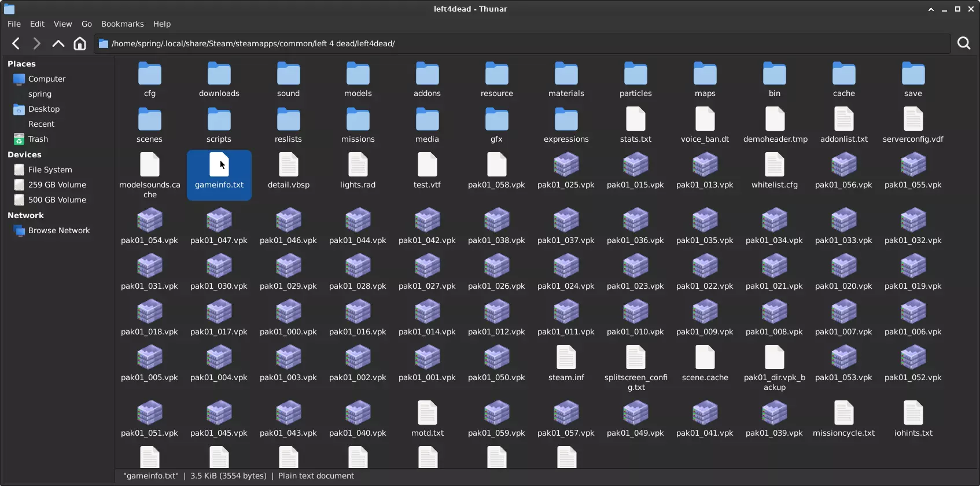Select the missioncycle.txt file icon
The height and width of the screenshot is (486, 980).
pyautogui.click(x=844, y=413)
